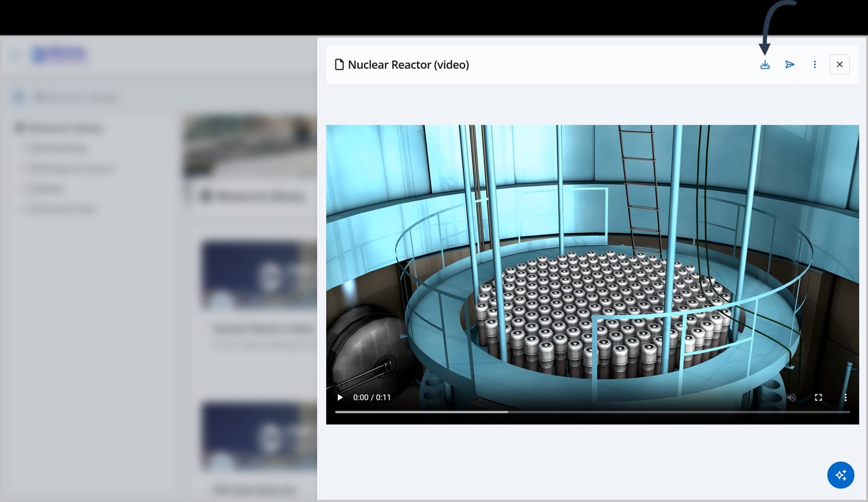
Task: Click the document icon beside title
Action: point(339,64)
